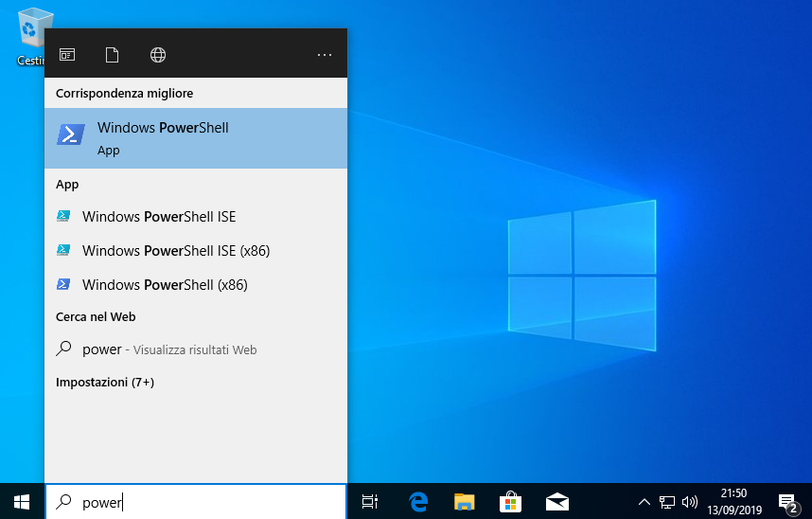Open the network status tray icon
812x519 pixels.
click(667, 501)
